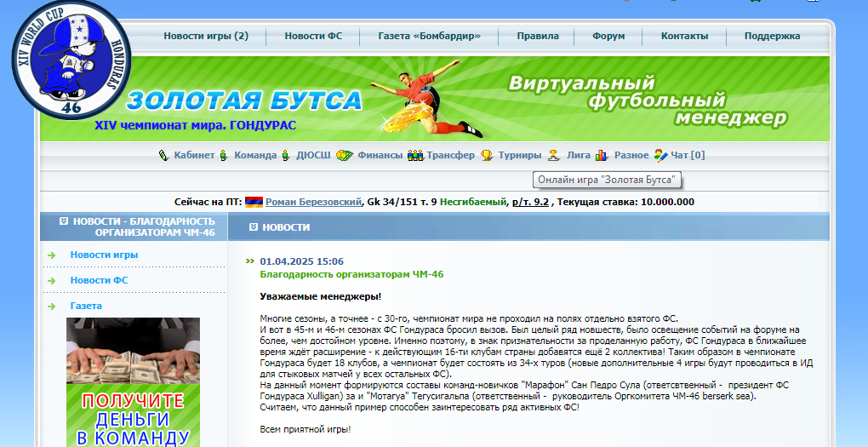Click the Виртуальный футбольный менеджер slogan
This screenshot has width=868, height=447.
(x=647, y=100)
